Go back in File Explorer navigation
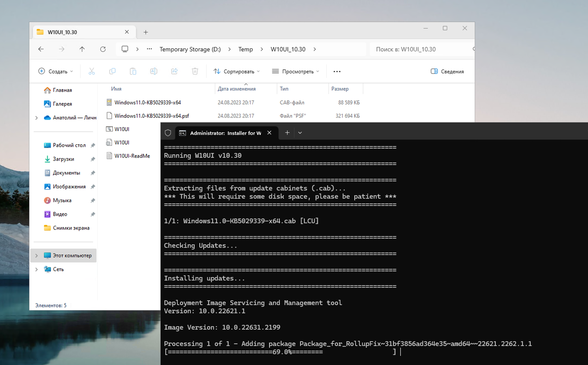This screenshot has width=588, height=365. 41,49
